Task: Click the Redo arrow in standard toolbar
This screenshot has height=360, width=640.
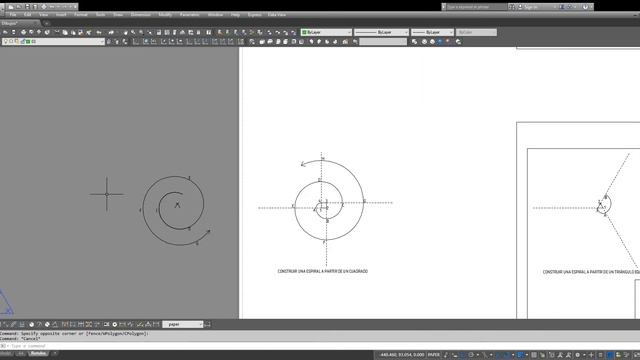Action: [x=111, y=32]
